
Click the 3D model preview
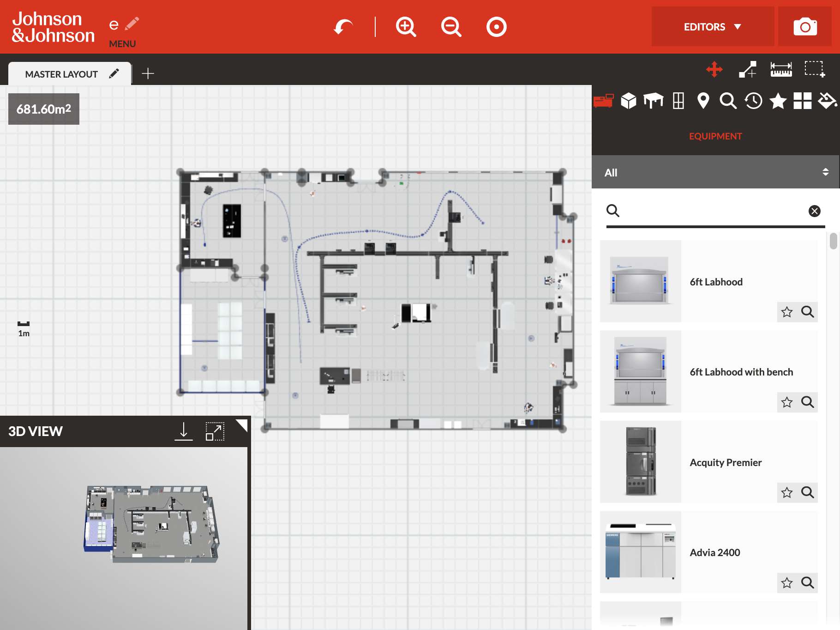(151, 524)
